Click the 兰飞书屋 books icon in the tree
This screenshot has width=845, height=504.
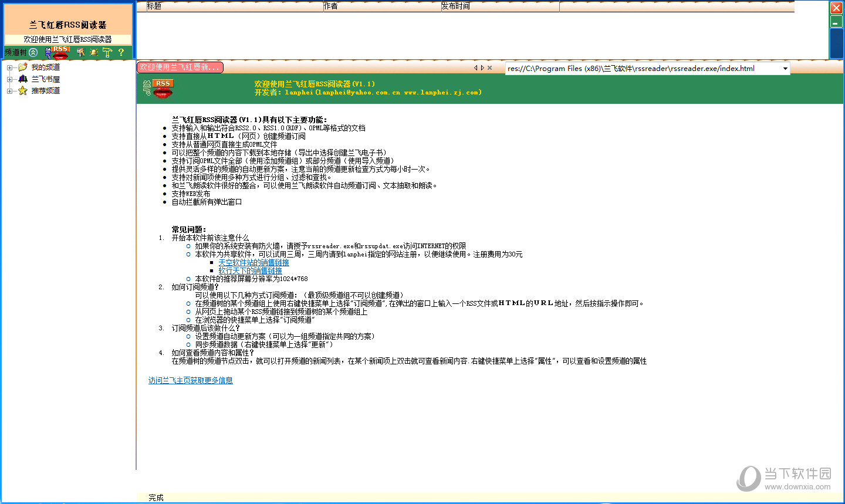click(23, 79)
